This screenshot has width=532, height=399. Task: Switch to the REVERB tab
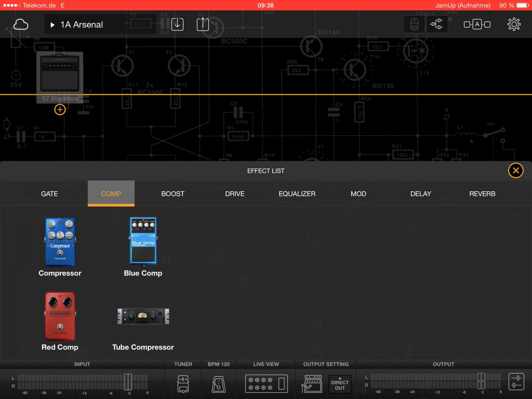(x=482, y=194)
